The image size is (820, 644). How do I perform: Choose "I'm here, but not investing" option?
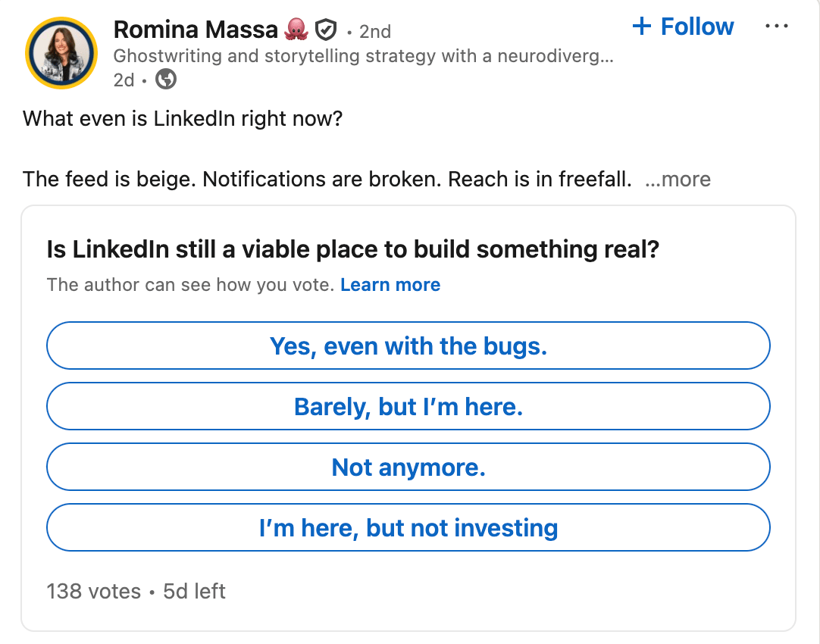(x=408, y=528)
